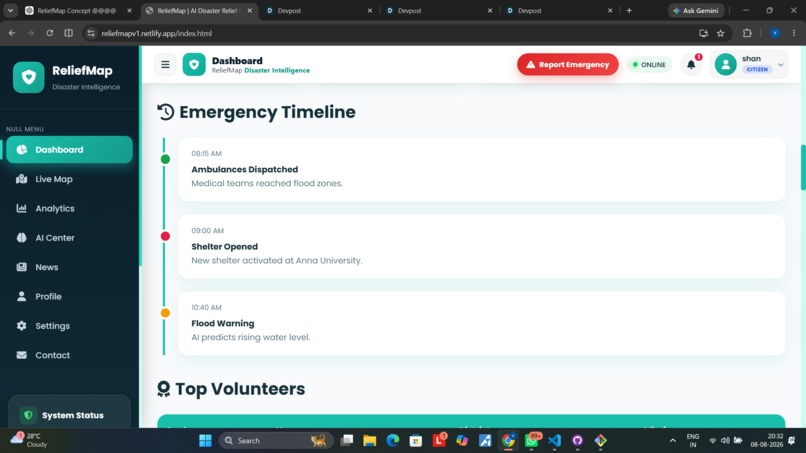Open the Dashboard sidebar item

[69, 150]
